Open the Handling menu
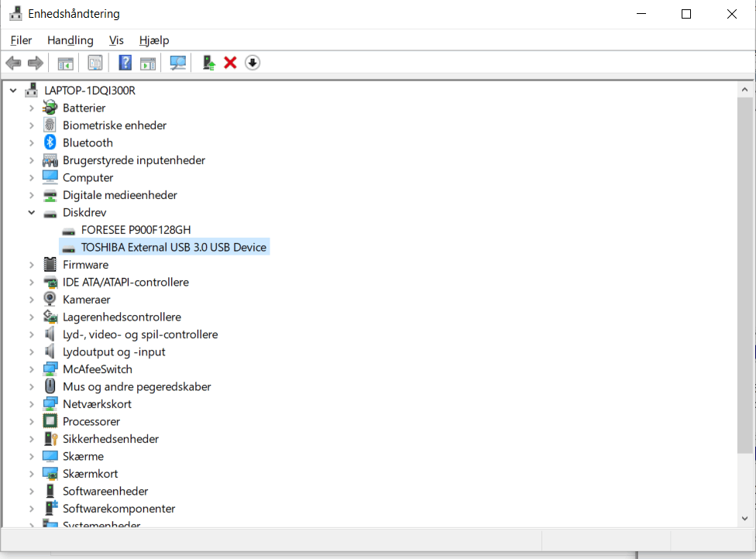 coord(70,40)
